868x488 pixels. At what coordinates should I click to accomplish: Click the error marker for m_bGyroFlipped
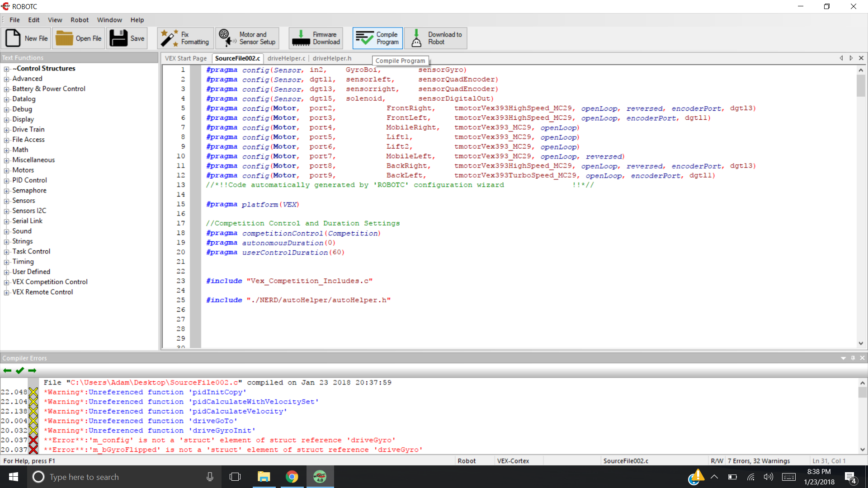33,450
